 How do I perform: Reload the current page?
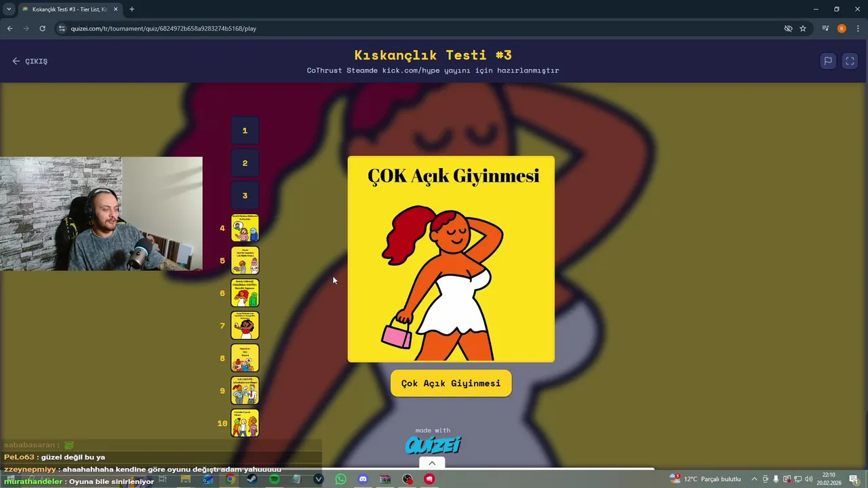pos(42,28)
